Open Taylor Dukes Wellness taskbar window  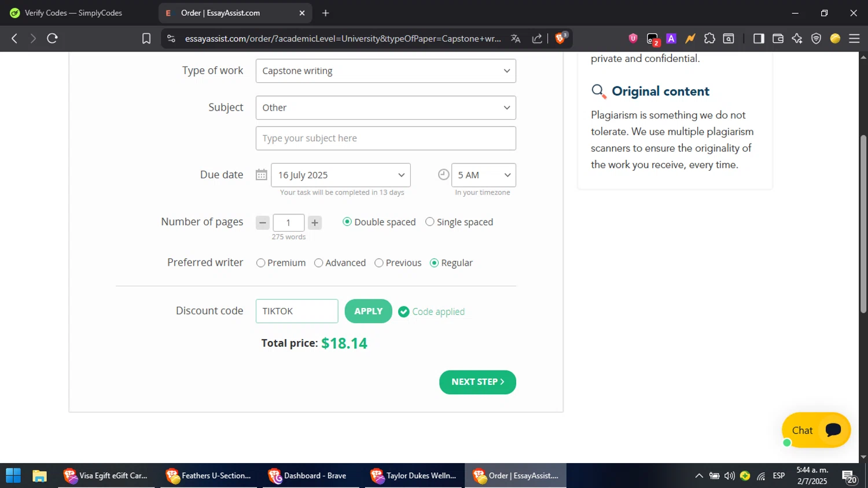413,476
